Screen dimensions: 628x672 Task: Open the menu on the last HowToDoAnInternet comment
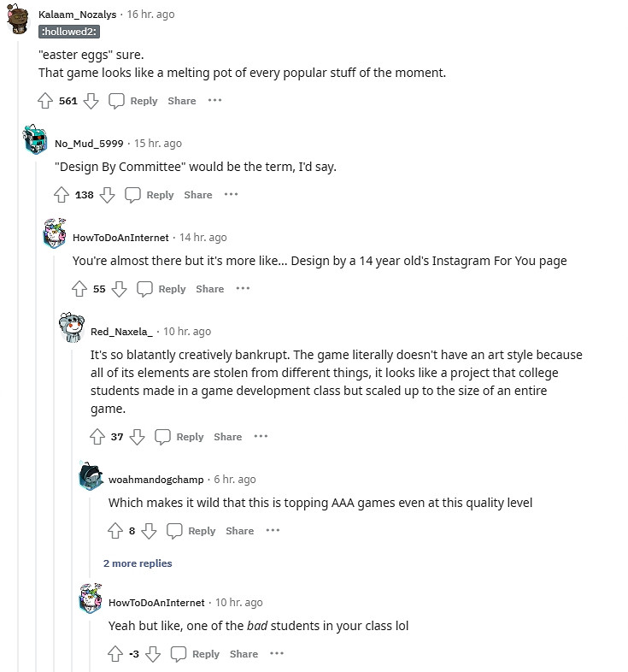click(x=277, y=654)
